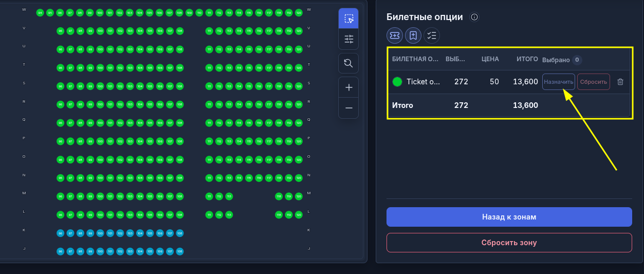Activate the rectangular seat selection tool
The image size is (644, 274).
coord(348,19)
